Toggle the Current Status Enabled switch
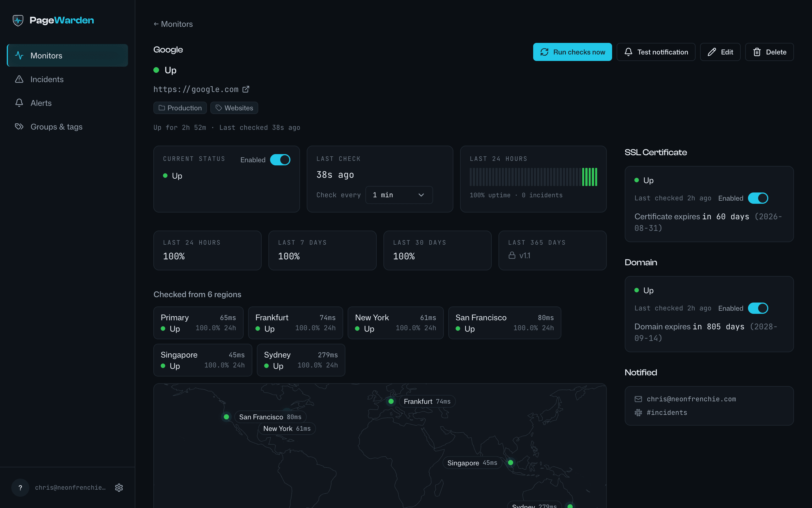Image resolution: width=812 pixels, height=508 pixels. click(280, 160)
